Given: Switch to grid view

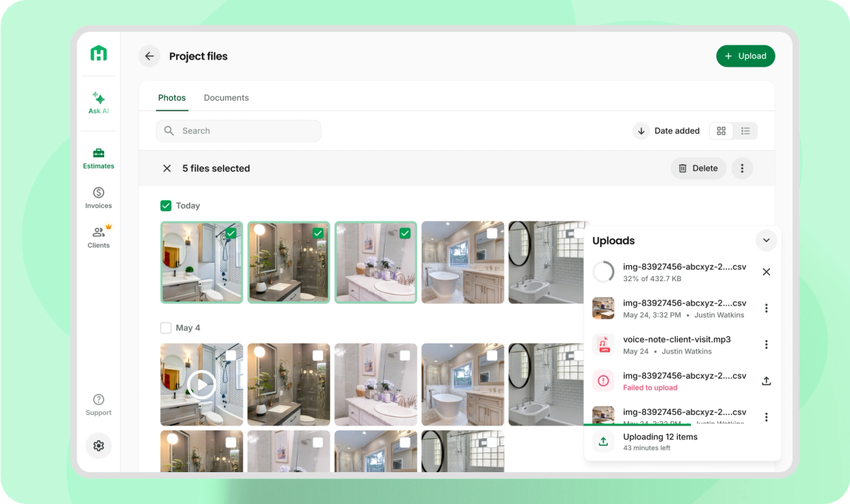Looking at the screenshot, I should (x=721, y=131).
